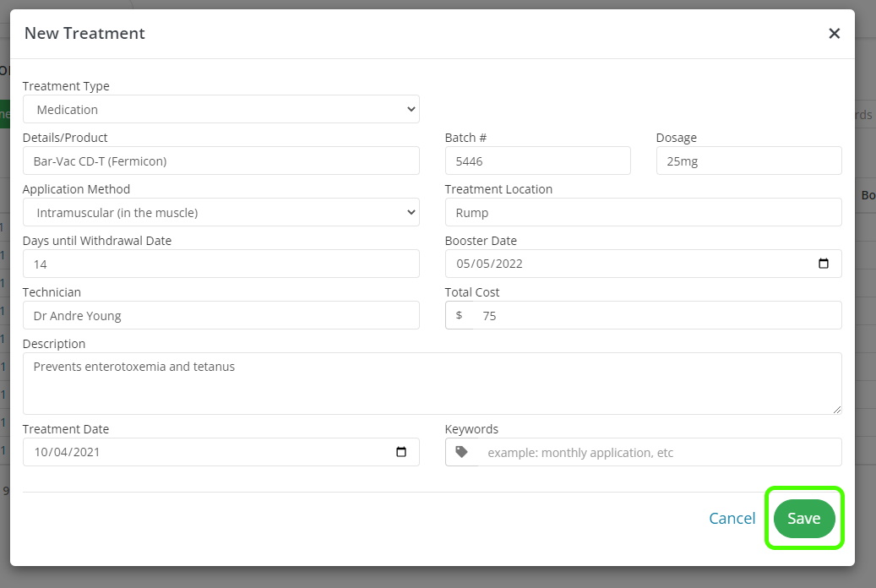Focus the Batch # input
876x588 pixels.
[537, 161]
